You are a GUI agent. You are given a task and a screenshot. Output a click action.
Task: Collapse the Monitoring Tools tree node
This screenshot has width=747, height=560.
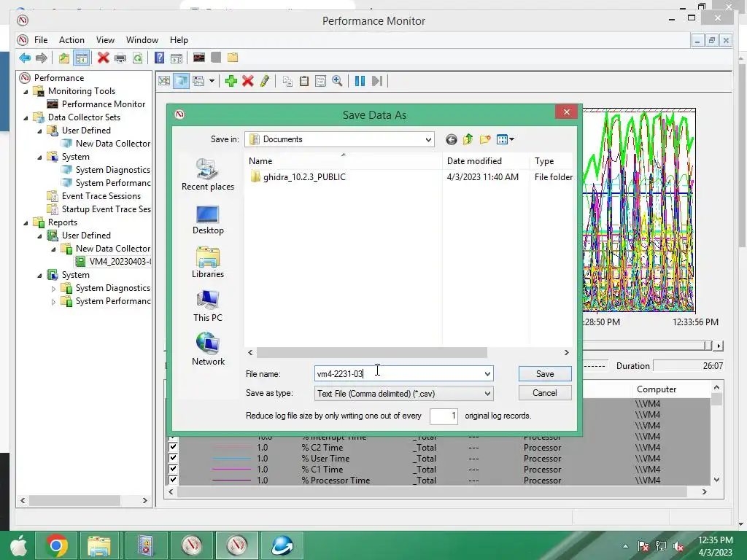(26, 91)
